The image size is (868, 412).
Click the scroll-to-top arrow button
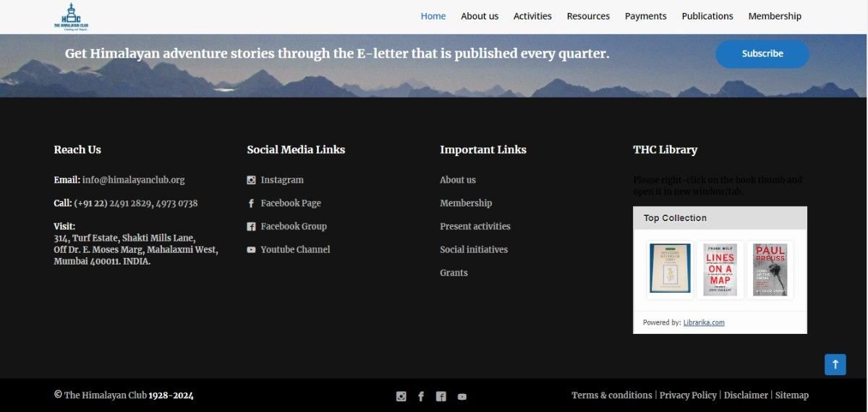[835, 364]
